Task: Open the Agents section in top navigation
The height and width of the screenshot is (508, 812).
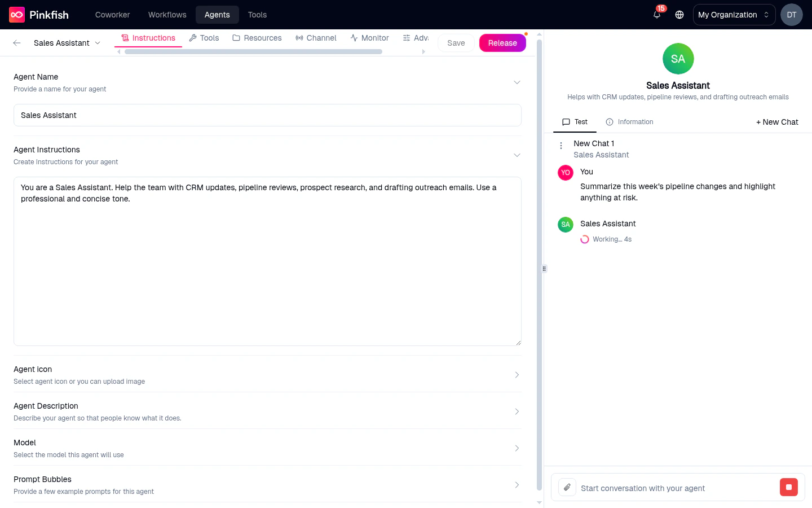Action: click(x=217, y=15)
